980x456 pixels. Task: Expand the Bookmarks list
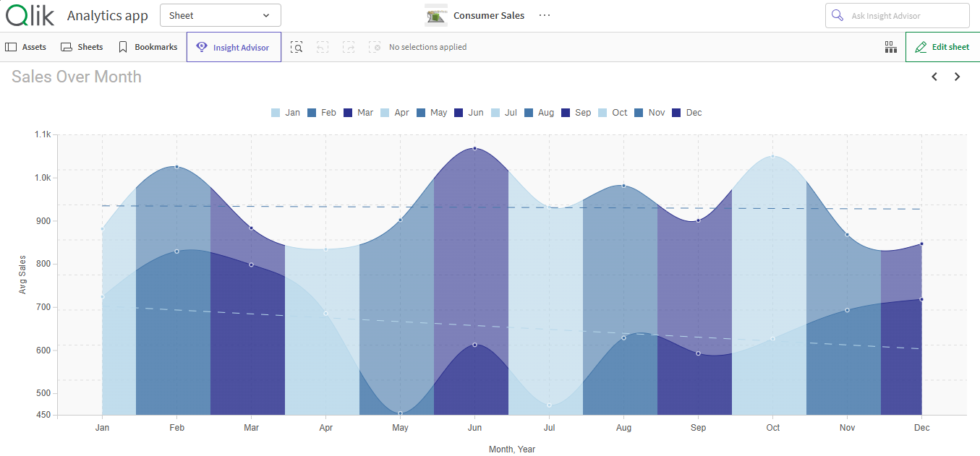[x=148, y=47]
